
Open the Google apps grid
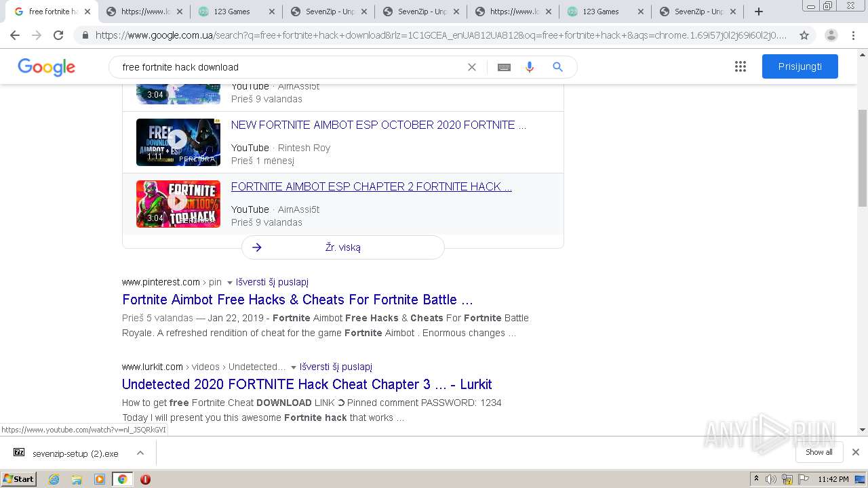pos(741,66)
